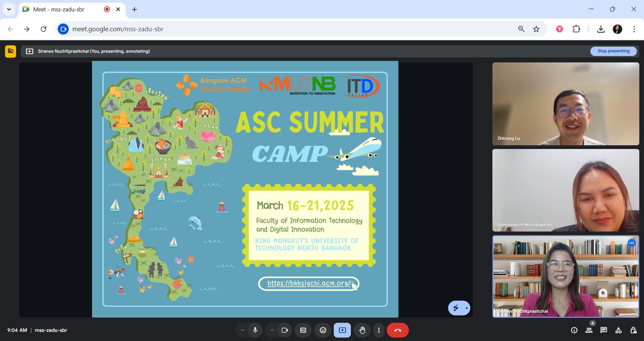Click the presented ASC Summer Camp slide
Viewport: 644px width, 341px height.
coord(245,189)
